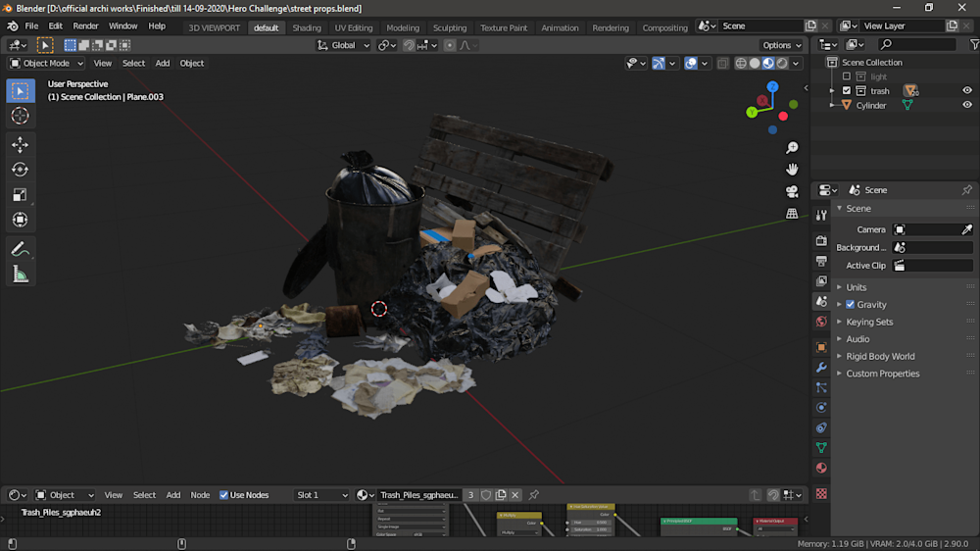Image resolution: width=980 pixels, height=551 pixels.
Task: Open the Render menu
Action: (85, 26)
